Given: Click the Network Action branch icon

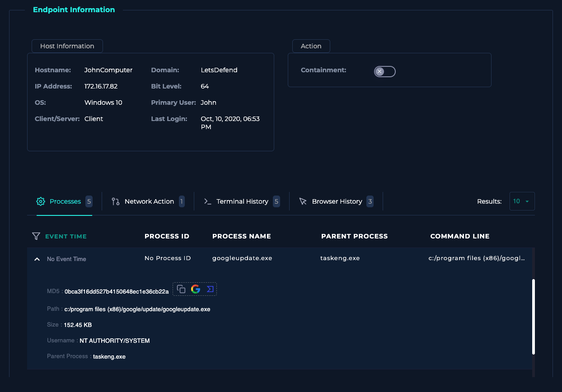Looking at the screenshot, I should click(116, 201).
